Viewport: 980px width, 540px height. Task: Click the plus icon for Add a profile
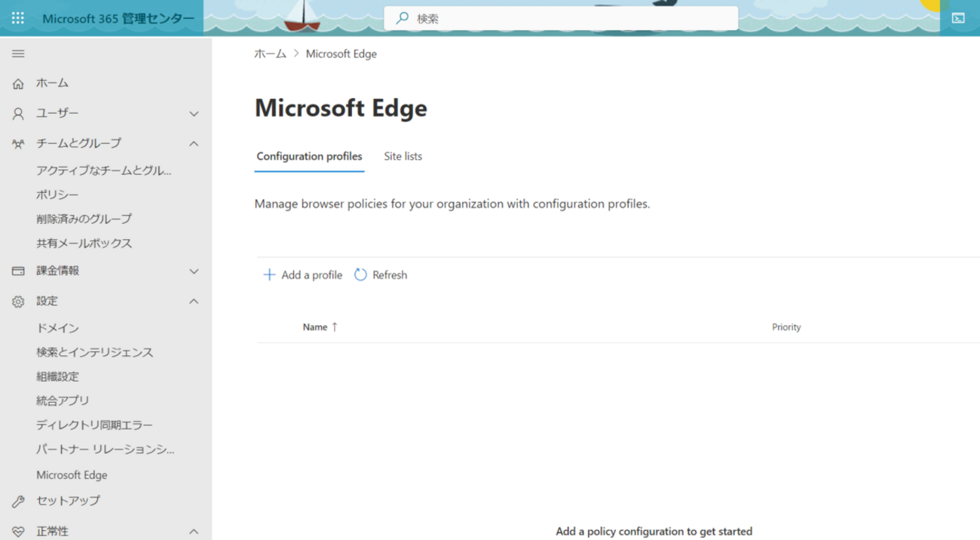(x=269, y=275)
